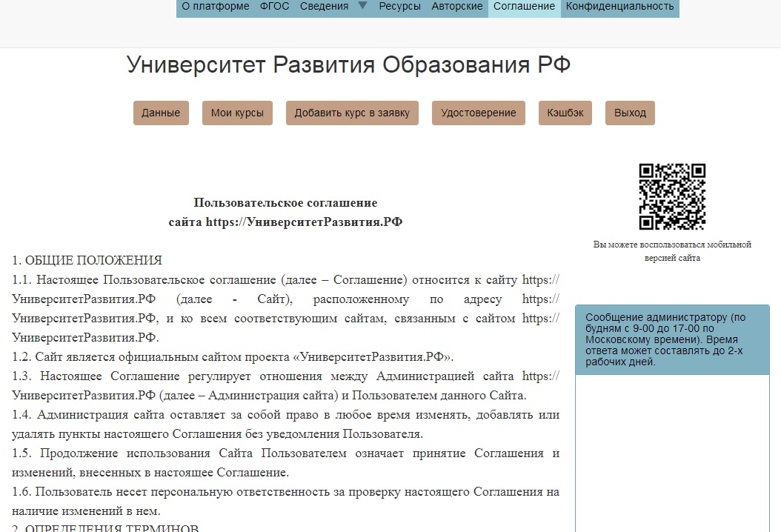Image resolution: width=781 pixels, height=532 pixels.
Task: Navigate to the Ресурсы page
Action: [399, 7]
